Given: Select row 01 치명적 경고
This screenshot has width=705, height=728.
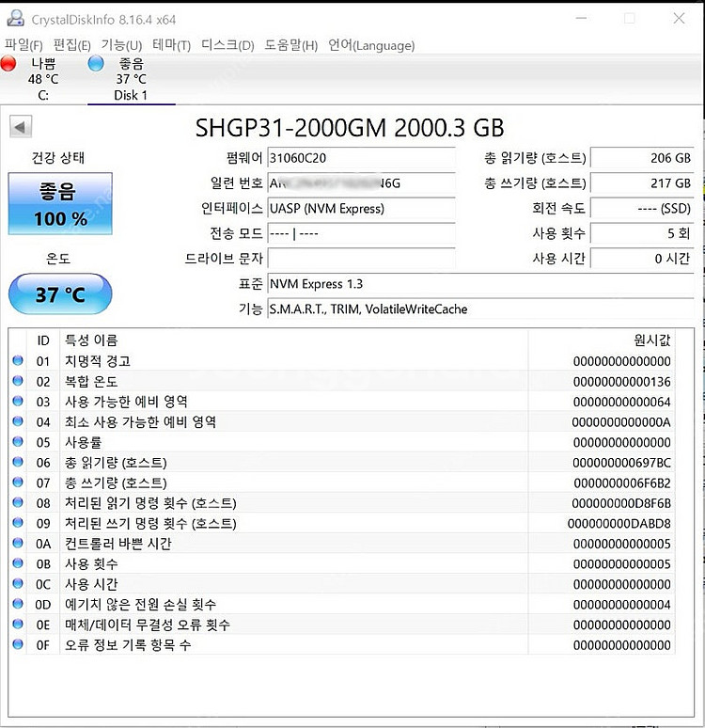Looking at the screenshot, I should (x=342, y=361).
